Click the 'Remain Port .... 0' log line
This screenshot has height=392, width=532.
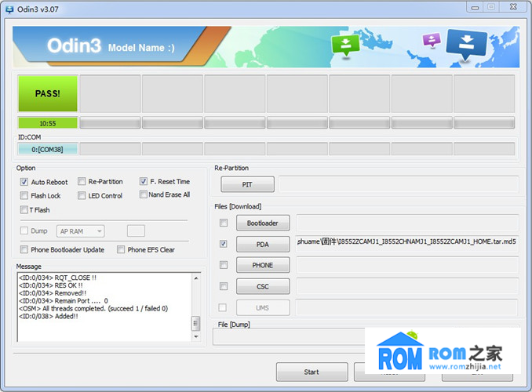coord(64,301)
